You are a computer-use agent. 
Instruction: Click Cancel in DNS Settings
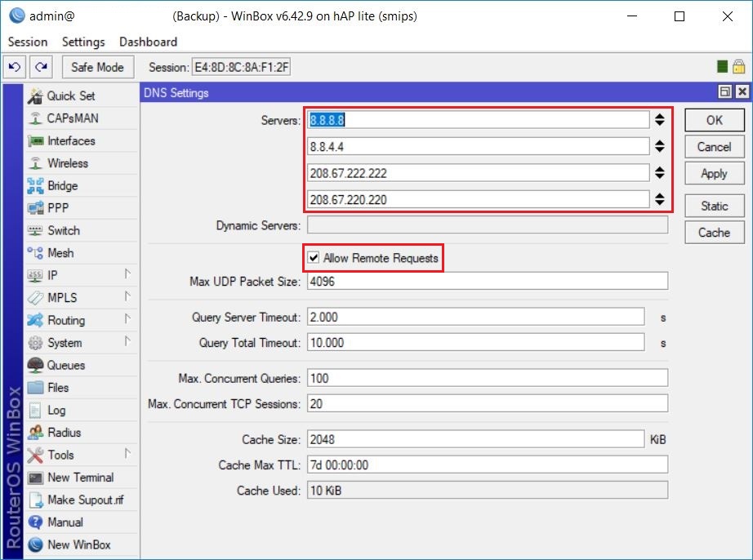[x=715, y=147]
